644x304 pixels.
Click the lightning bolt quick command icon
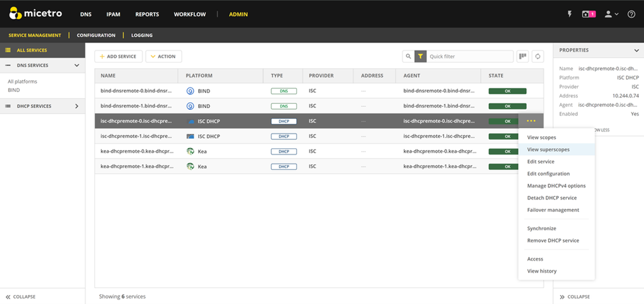pyautogui.click(x=570, y=14)
